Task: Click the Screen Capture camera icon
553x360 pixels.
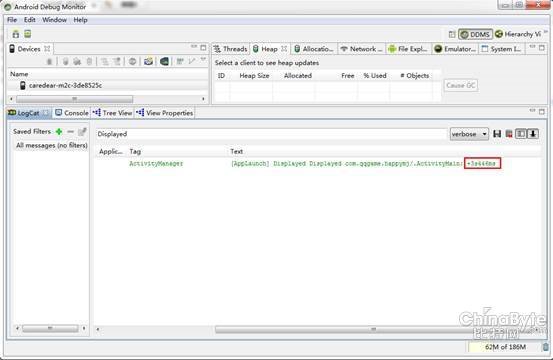Action: pos(148,62)
